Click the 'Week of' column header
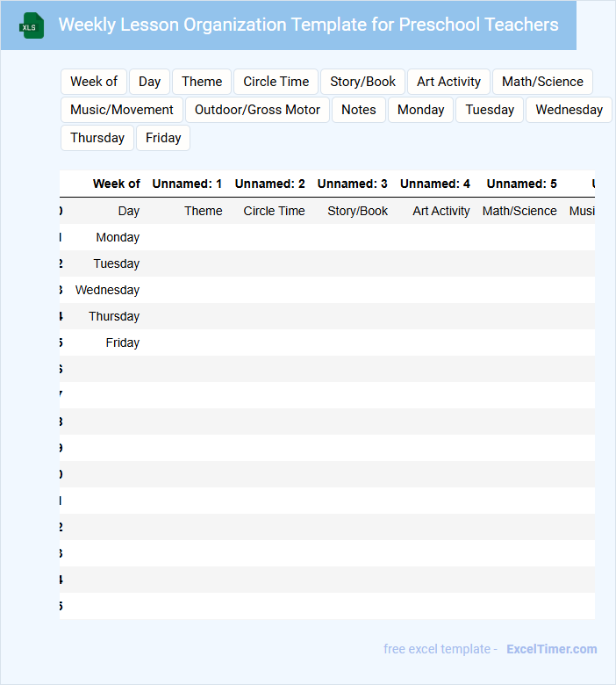This screenshot has height=685, width=616. (x=117, y=184)
